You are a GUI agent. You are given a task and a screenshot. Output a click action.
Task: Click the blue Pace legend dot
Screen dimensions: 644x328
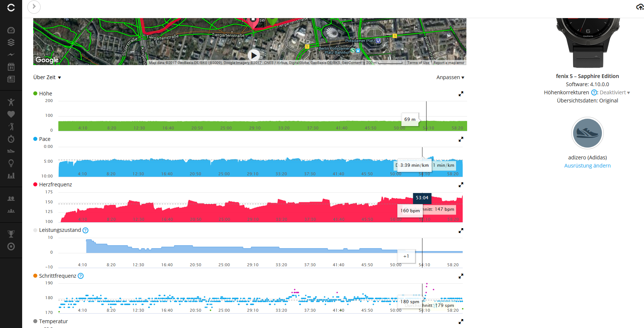[35, 139]
